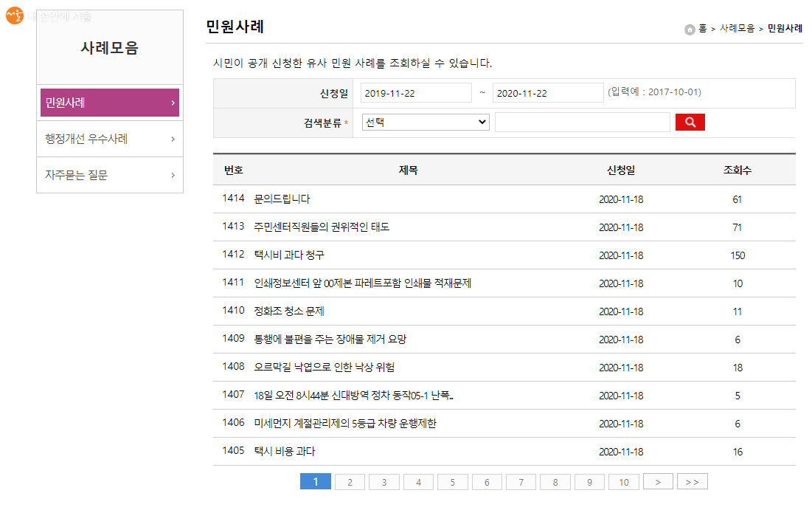Open complaint titled 택시비 과다 청구
This screenshot has width=812, height=527.
pyautogui.click(x=289, y=255)
